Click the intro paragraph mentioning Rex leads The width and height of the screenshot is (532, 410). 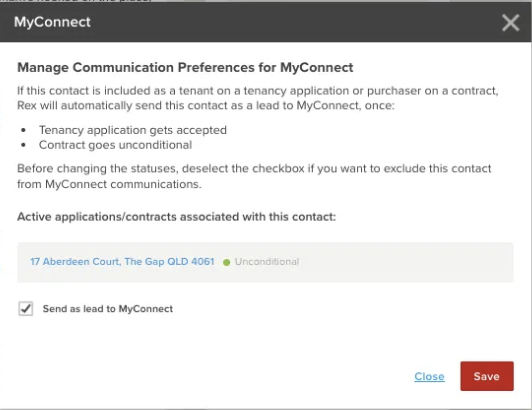click(258, 98)
